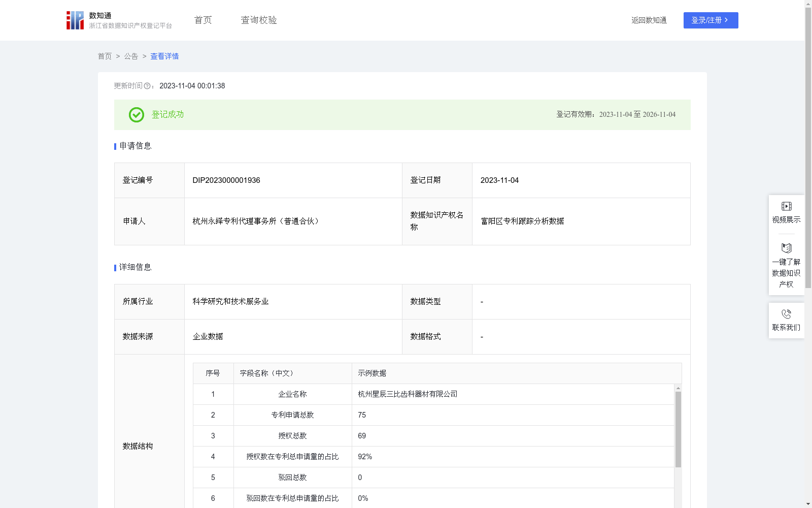812x508 pixels.
Task: Click the 授权数在专利总申请量的占比 field
Action: 292,457
